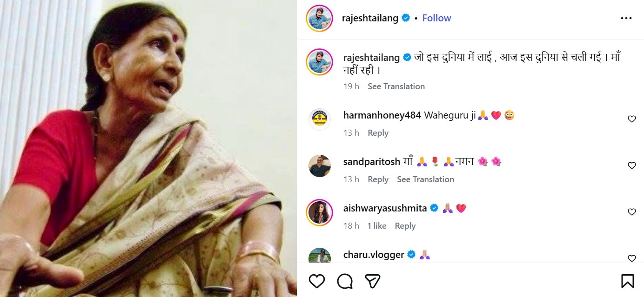The image size is (644, 297).
Task: Like sandparitosh's comment
Action: (631, 165)
